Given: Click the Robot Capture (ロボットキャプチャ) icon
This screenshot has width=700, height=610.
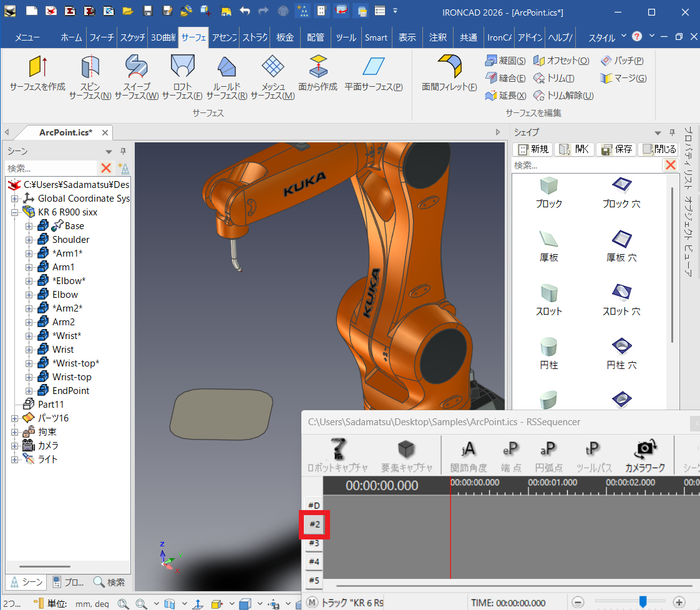Looking at the screenshot, I should [x=338, y=455].
